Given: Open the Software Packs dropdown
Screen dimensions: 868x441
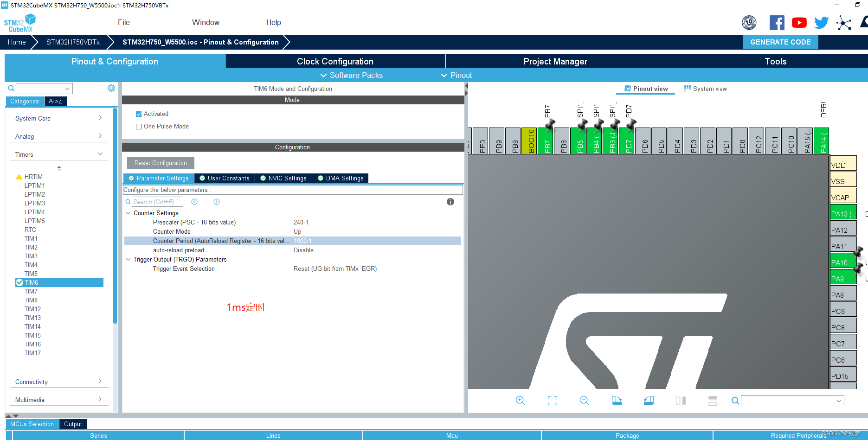Looking at the screenshot, I should point(351,75).
